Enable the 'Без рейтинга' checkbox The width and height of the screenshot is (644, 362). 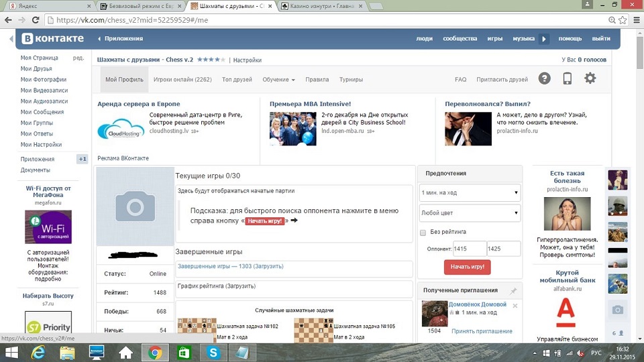pyautogui.click(x=423, y=233)
